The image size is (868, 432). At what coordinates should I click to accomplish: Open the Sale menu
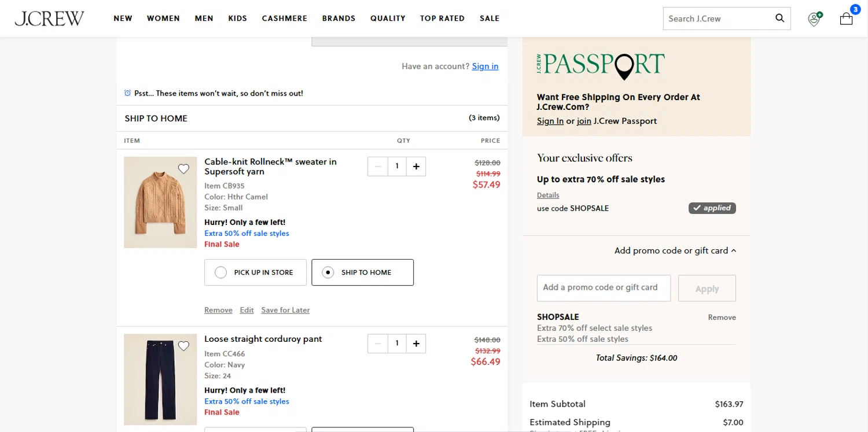pos(490,19)
